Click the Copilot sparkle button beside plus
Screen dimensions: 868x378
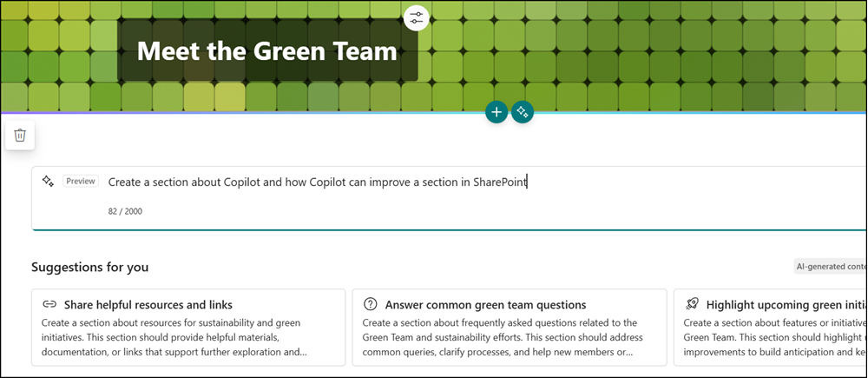click(x=523, y=112)
